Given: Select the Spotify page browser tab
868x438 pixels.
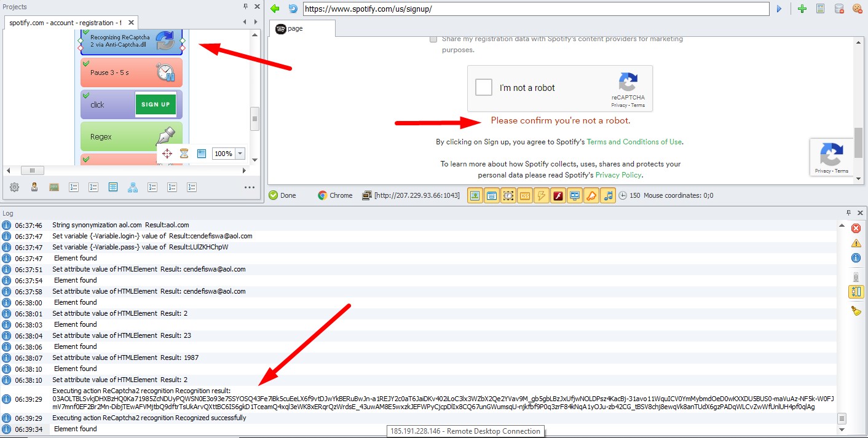Looking at the screenshot, I should click(x=302, y=28).
